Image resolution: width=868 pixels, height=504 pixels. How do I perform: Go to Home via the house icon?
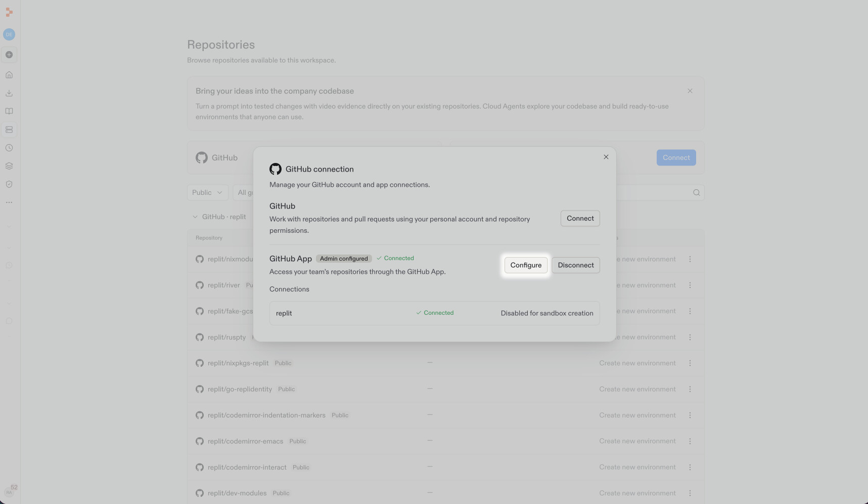(x=9, y=75)
